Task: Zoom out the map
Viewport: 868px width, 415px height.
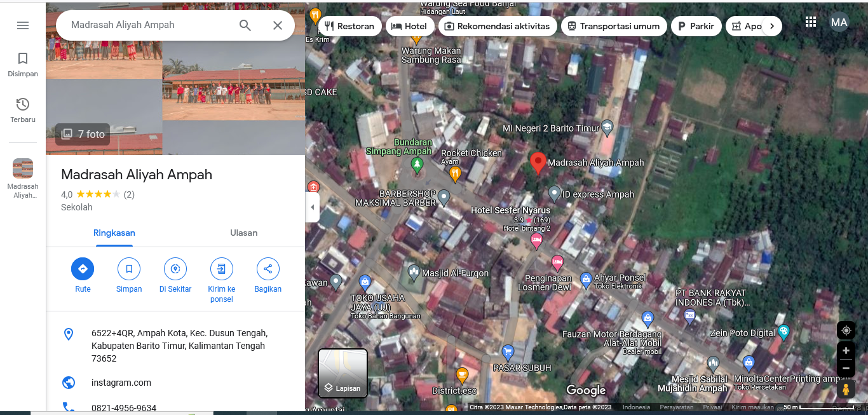Action: [x=846, y=368]
